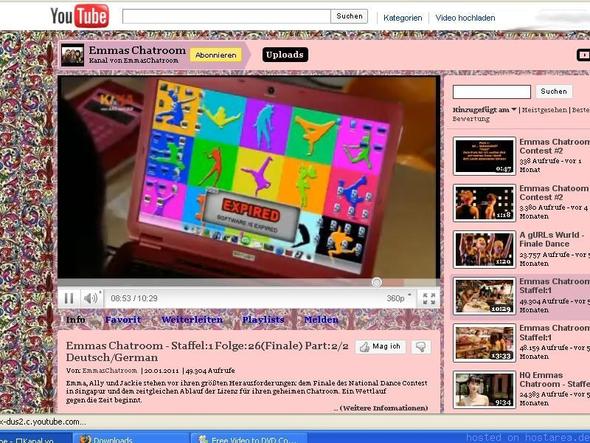
Task: Select the Melden tab
Action: click(x=321, y=320)
